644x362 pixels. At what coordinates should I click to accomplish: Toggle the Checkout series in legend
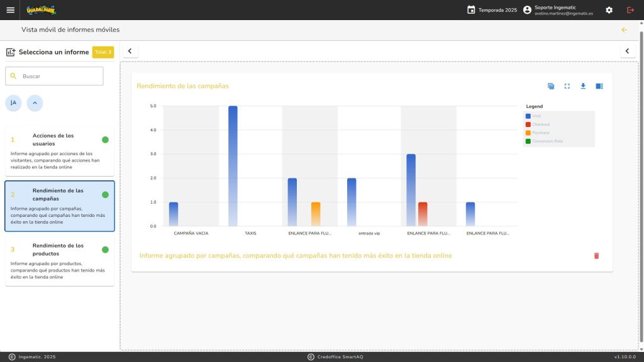[540, 124]
